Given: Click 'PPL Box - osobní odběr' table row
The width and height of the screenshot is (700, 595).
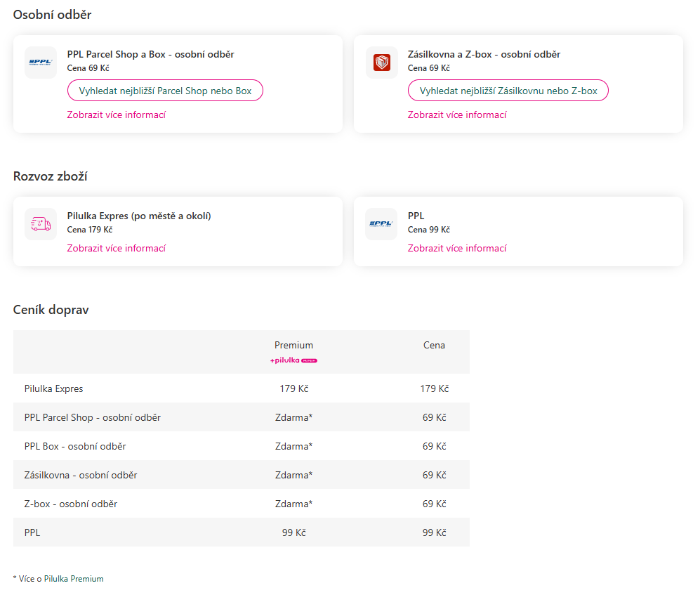Looking at the screenshot, I should [x=242, y=446].
